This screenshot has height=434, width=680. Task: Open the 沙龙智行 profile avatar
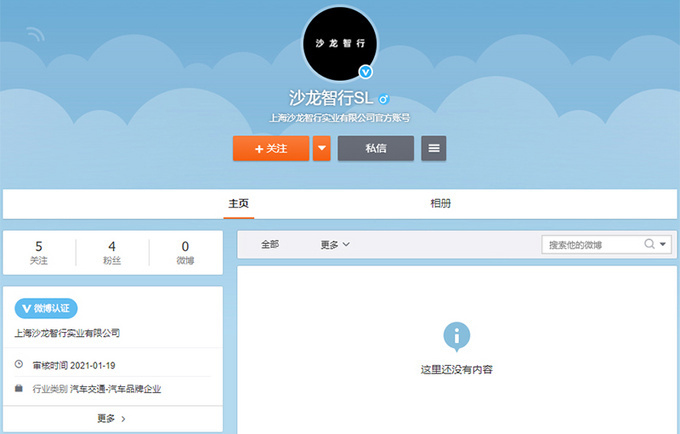click(340, 43)
